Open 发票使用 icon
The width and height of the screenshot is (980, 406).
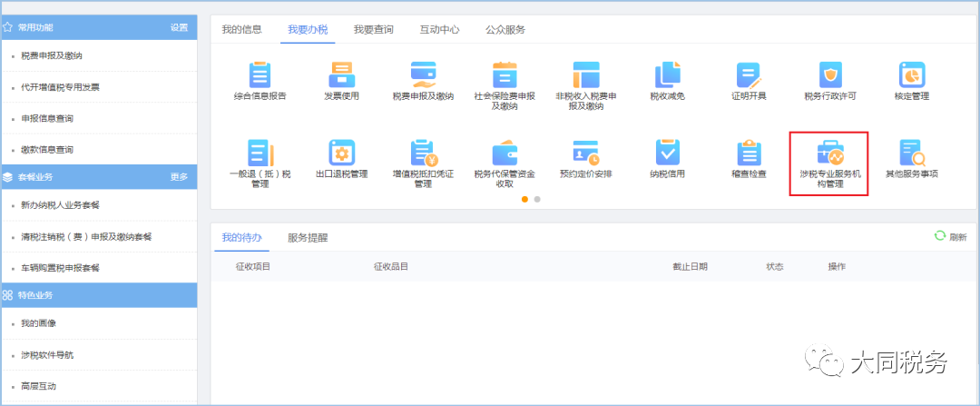pos(341,74)
